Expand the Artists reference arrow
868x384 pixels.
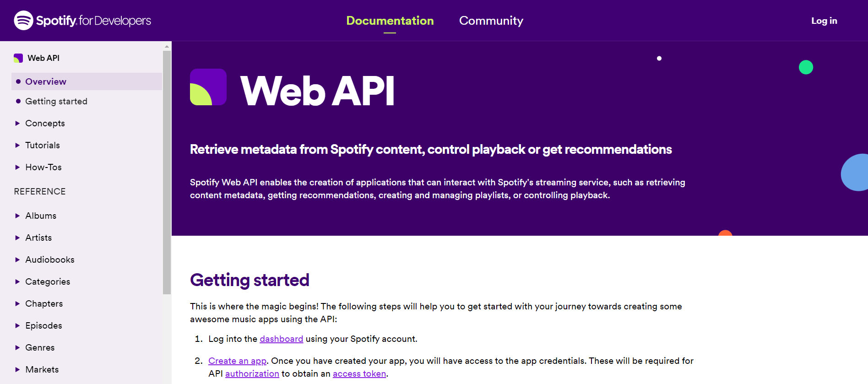point(17,238)
